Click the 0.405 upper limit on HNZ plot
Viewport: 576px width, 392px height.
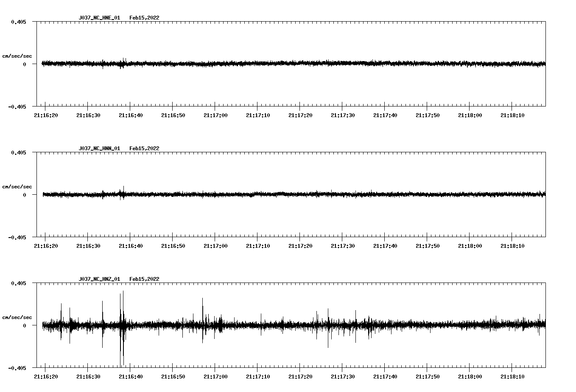point(19,283)
